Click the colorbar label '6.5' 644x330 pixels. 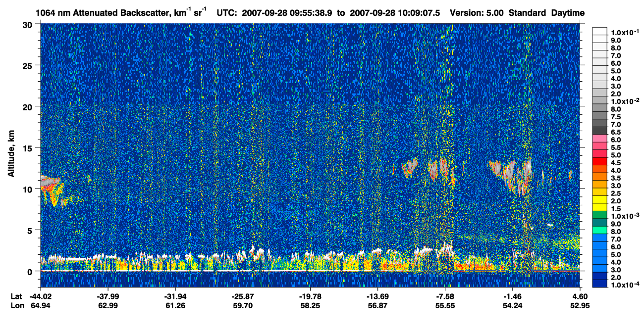click(x=616, y=132)
